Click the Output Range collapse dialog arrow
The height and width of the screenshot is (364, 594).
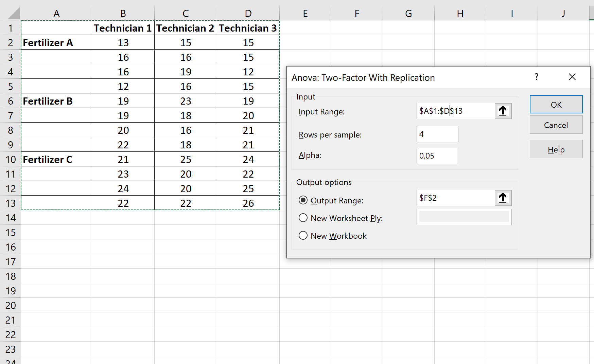pyautogui.click(x=503, y=198)
